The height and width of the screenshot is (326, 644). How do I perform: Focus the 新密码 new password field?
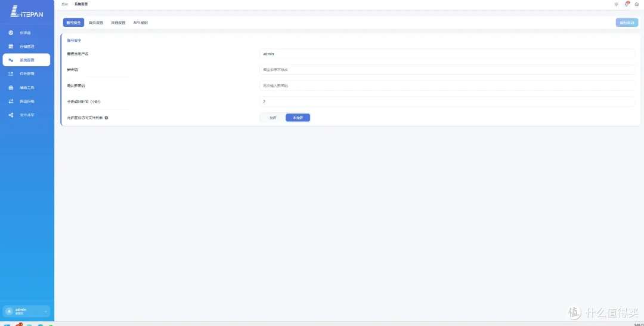[x=447, y=69]
